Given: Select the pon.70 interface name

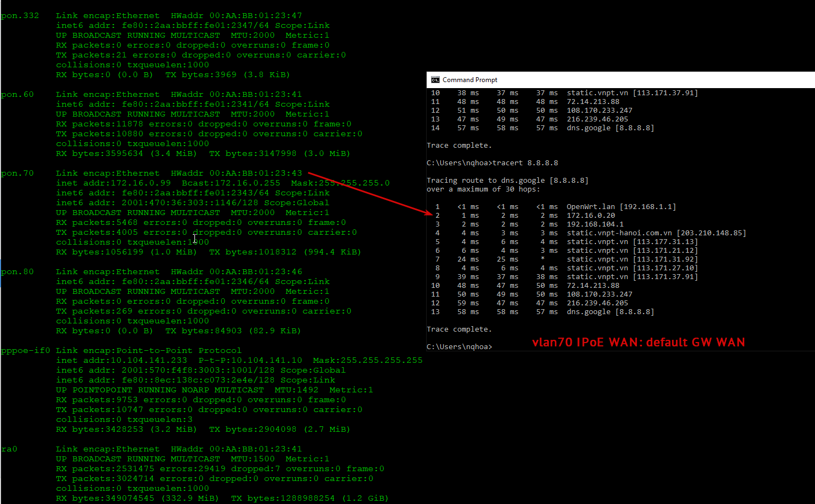Looking at the screenshot, I should [x=17, y=173].
